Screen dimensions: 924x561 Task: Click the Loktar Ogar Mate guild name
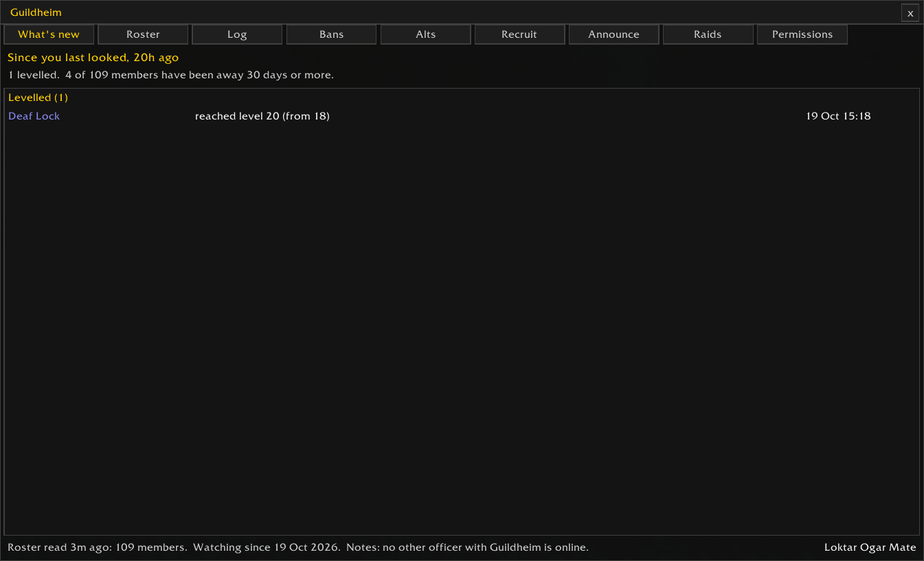(870, 547)
